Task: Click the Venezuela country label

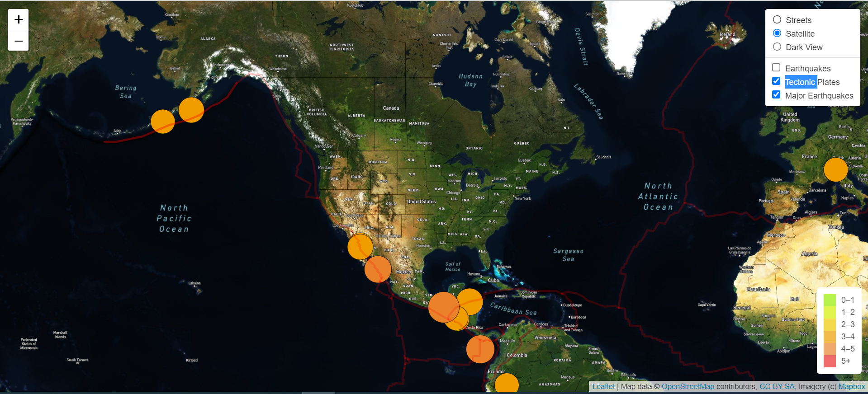Action: pos(545,338)
